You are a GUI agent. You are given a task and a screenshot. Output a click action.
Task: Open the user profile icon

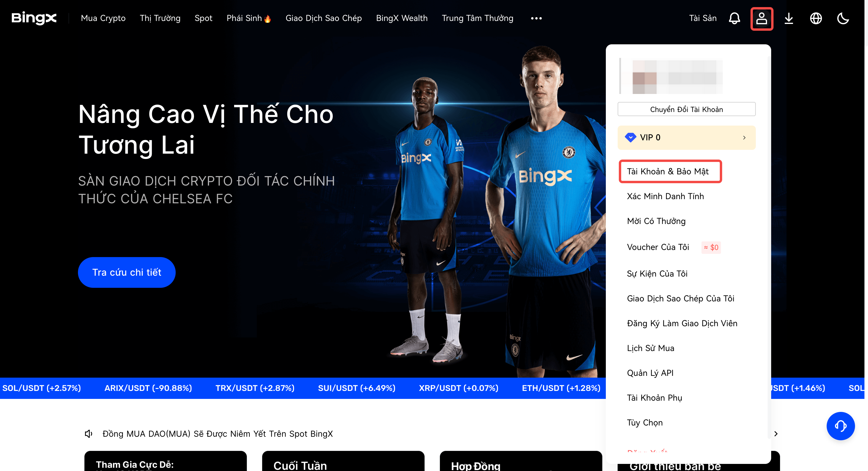pyautogui.click(x=761, y=18)
